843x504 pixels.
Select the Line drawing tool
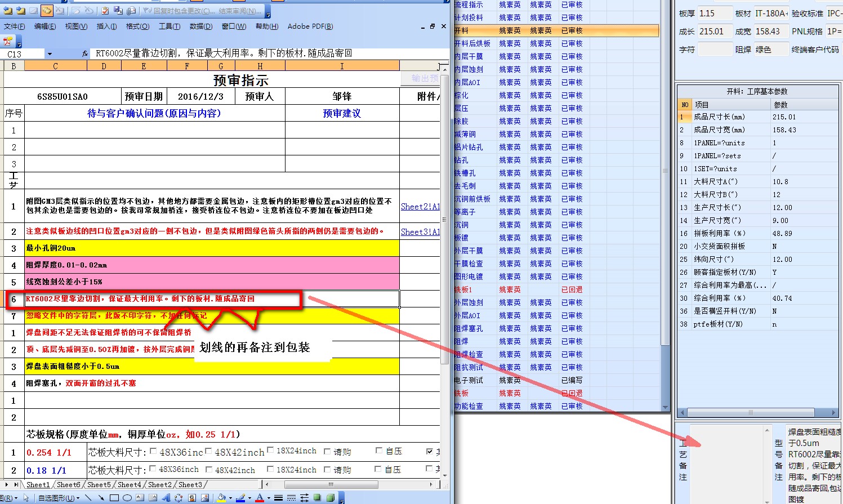tap(88, 497)
